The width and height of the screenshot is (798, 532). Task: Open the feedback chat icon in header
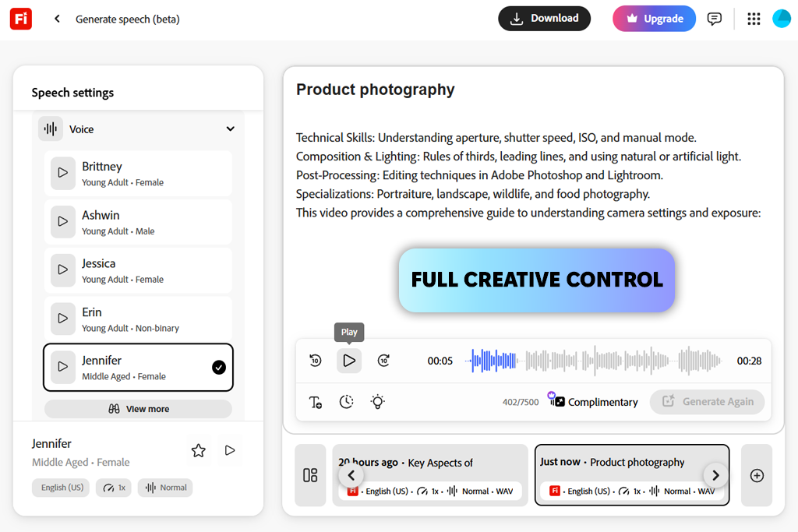point(715,19)
